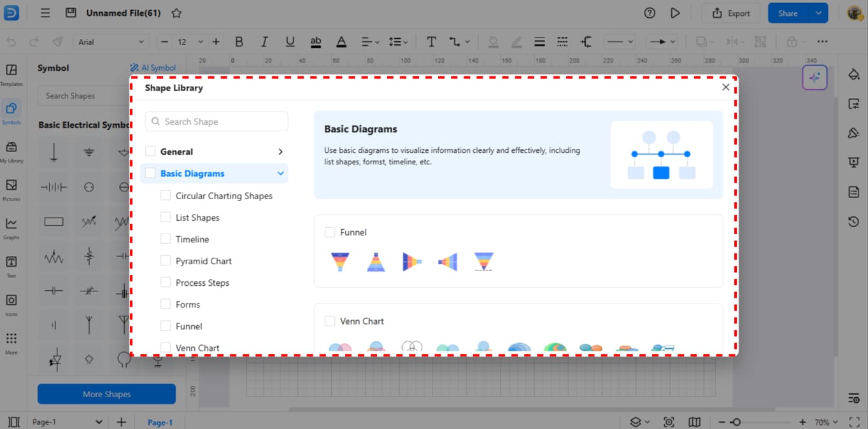Collapse the Basic Diagrams category chevron
The image size is (868, 429).
coord(280,173)
